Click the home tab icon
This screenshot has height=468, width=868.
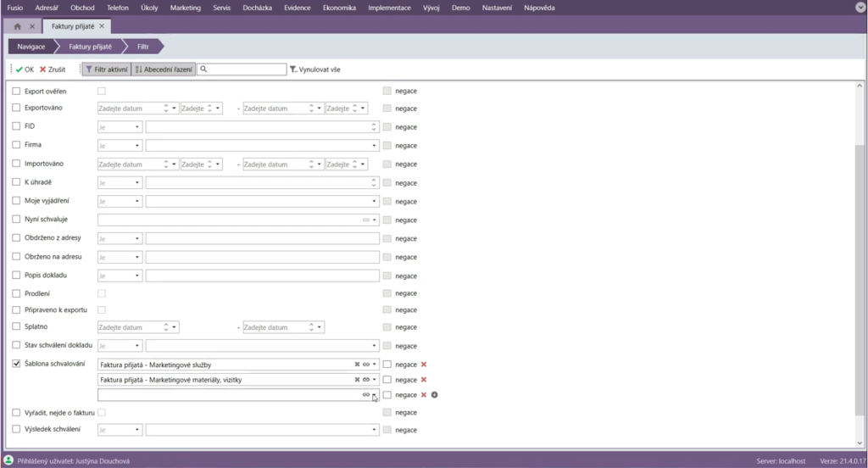(x=18, y=26)
